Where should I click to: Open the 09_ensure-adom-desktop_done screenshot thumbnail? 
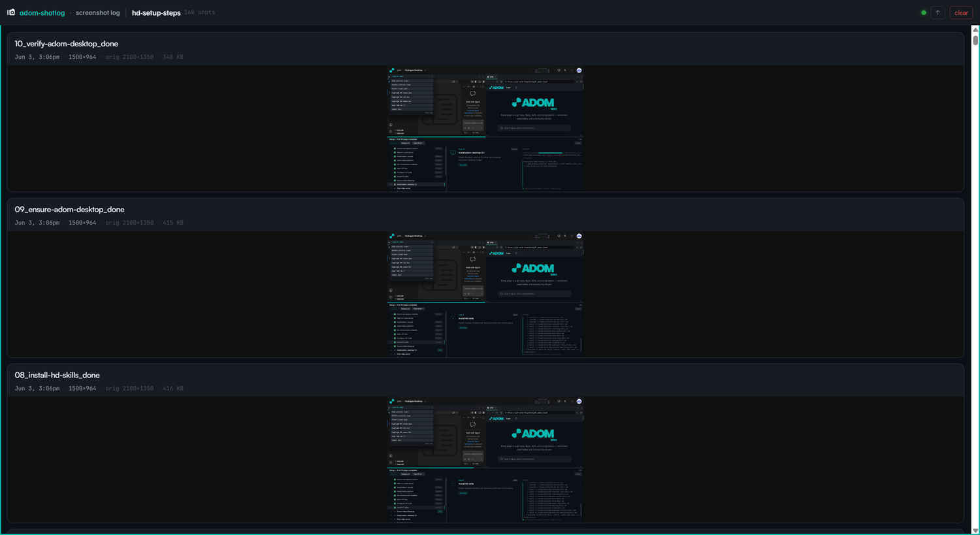pyautogui.click(x=485, y=294)
